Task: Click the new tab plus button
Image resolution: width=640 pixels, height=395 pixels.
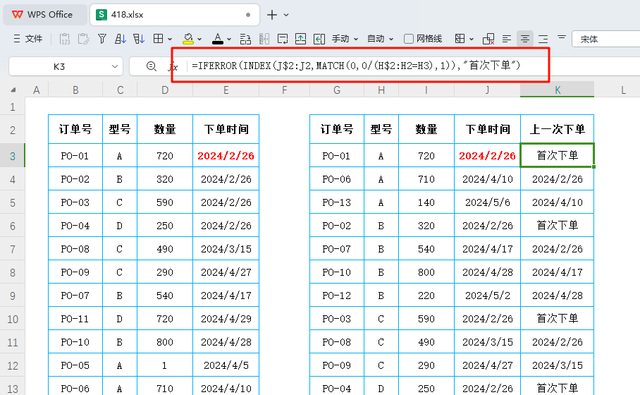Action: click(272, 15)
